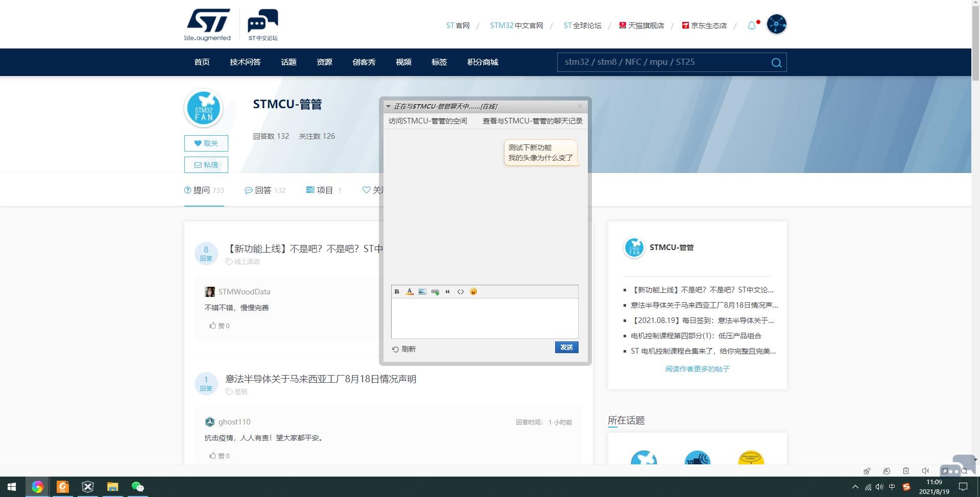Click chat message input box
This screenshot has height=497, width=980.
pyautogui.click(x=485, y=318)
